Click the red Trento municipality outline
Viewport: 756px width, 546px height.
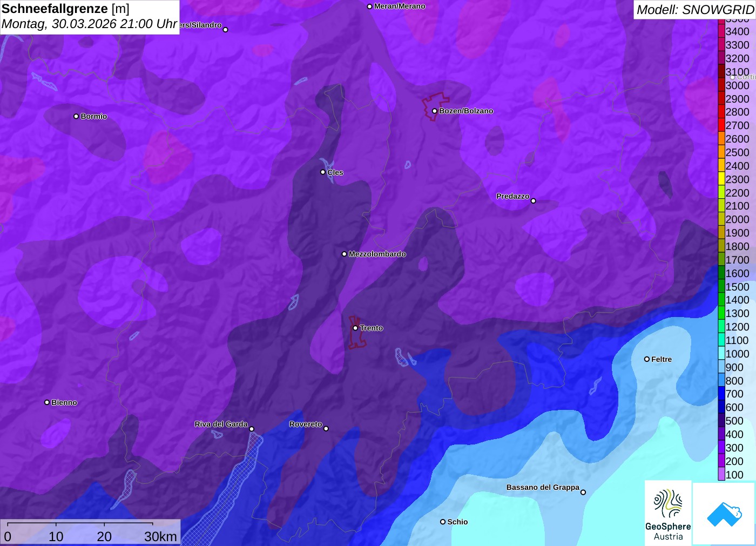(x=356, y=332)
